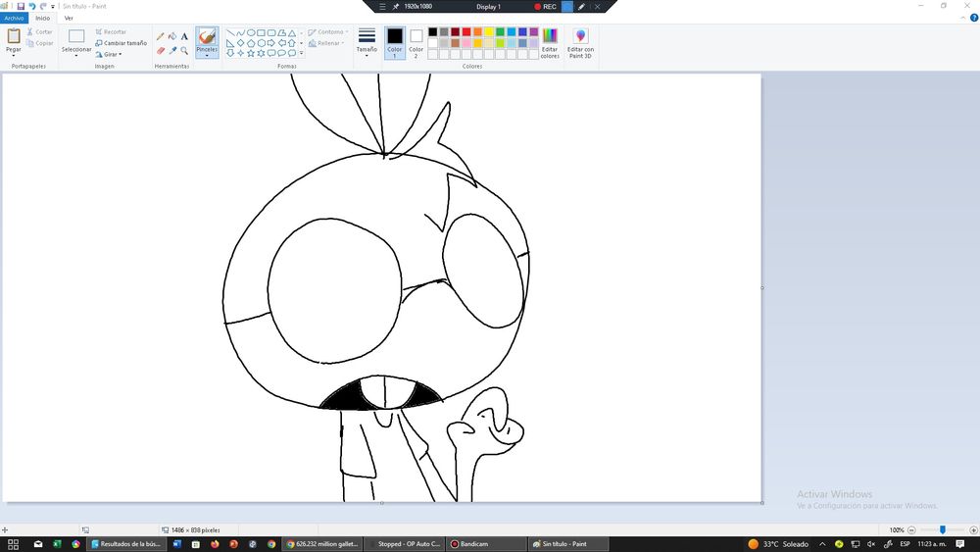Click the Save icon in quick access toolbar
Screen dimensions: 980x552
pyautogui.click(x=21, y=6)
